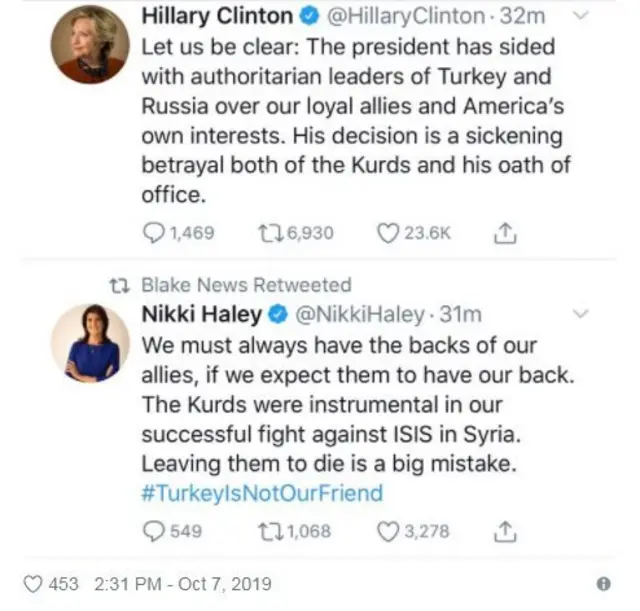Like the outer tweet with 453 likes
640x611 pixels.
click(x=33, y=583)
